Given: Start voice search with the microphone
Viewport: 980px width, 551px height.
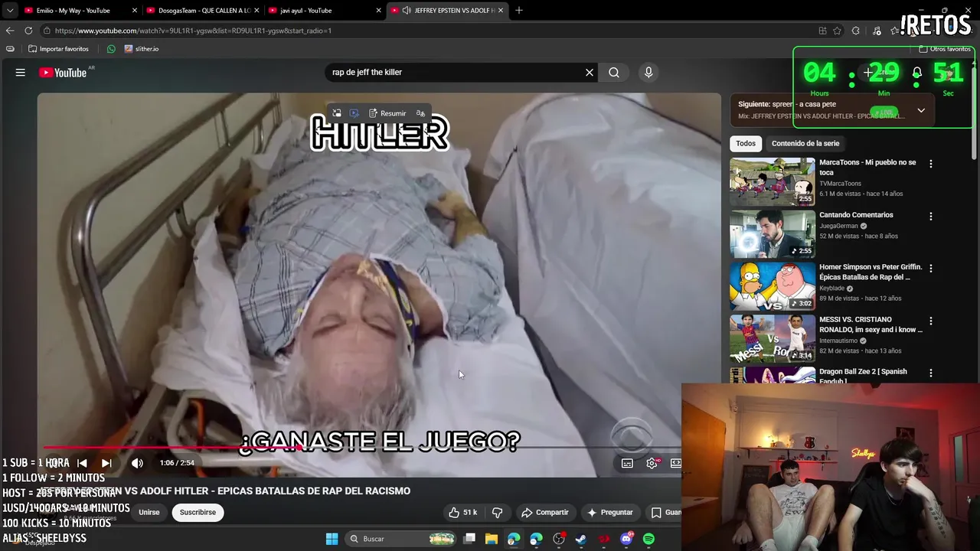Looking at the screenshot, I should point(648,72).
